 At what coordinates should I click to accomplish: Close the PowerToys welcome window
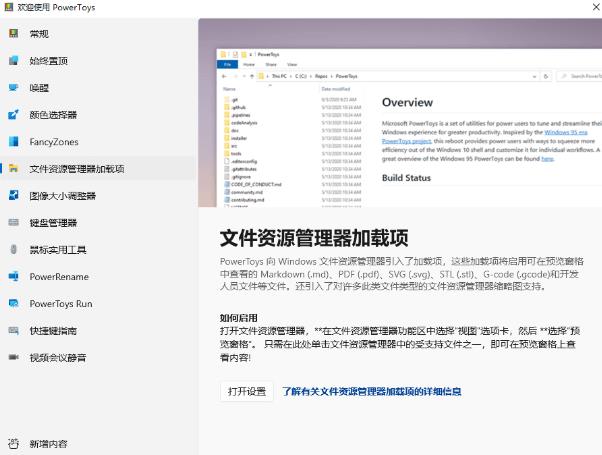[x=595, y=7]
